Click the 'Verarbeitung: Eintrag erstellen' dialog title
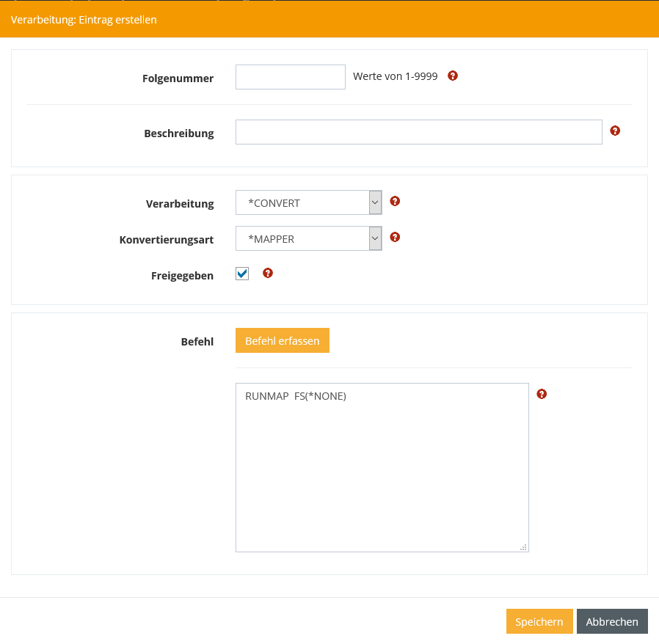This screenshot has height=644, width=659. click(84, 20)
